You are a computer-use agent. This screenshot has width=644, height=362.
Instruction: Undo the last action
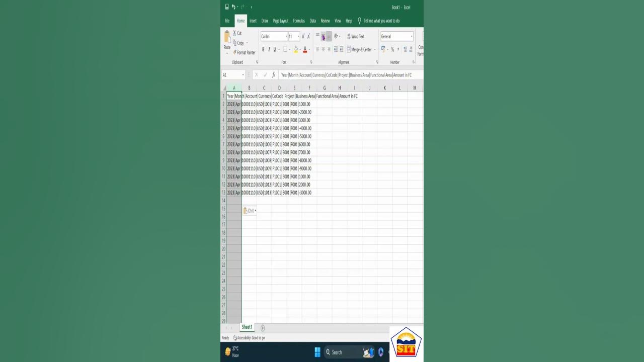click(x=233, y=7)
